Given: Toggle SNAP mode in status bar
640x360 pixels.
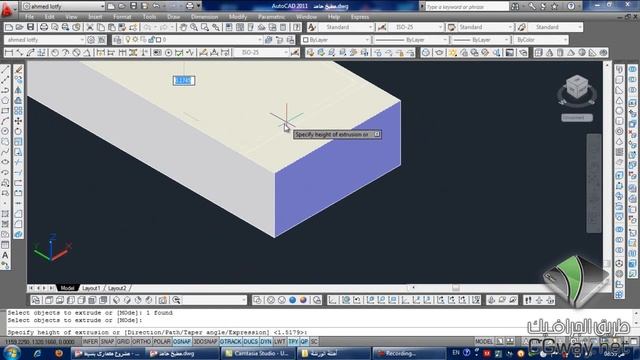Looking at the screenshot, I should point(107,342).
